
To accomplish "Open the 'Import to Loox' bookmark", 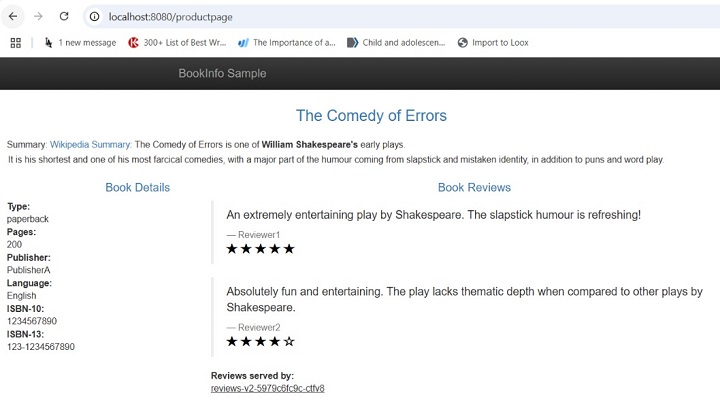I will 493,43.
